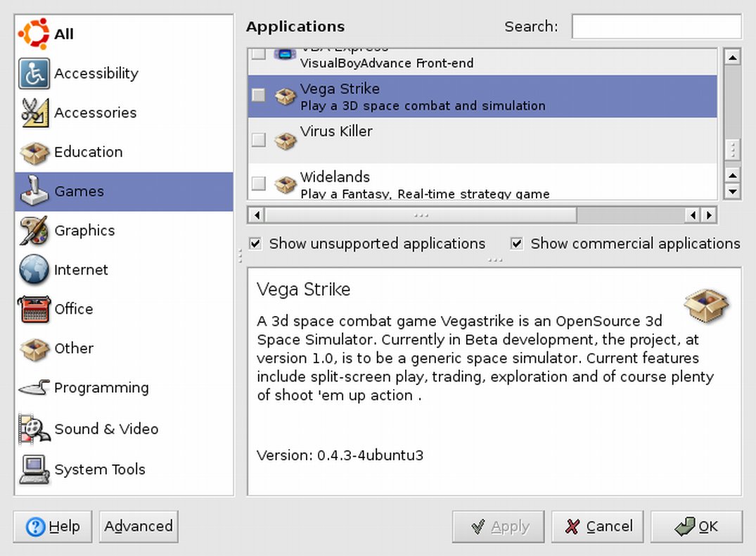Click the Virus Killer package icon
This screenshot has width=756, height=556.
click(285, 141)
